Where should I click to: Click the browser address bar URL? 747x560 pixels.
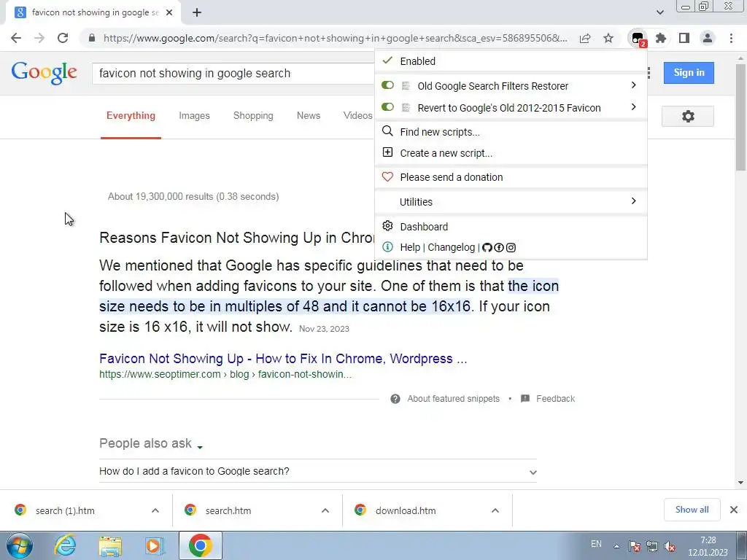[335, 38]
